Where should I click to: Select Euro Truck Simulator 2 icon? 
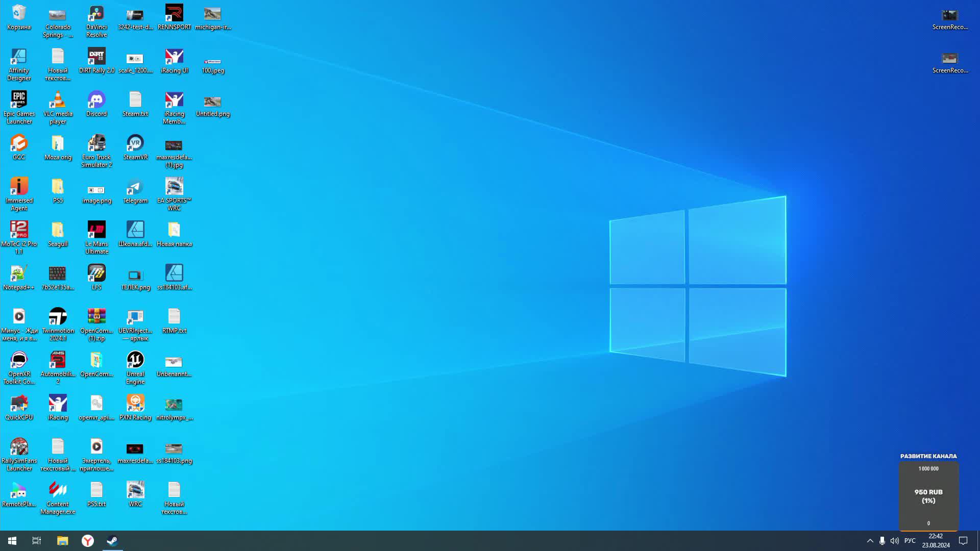pyautogui.click(x=96, y=152)
